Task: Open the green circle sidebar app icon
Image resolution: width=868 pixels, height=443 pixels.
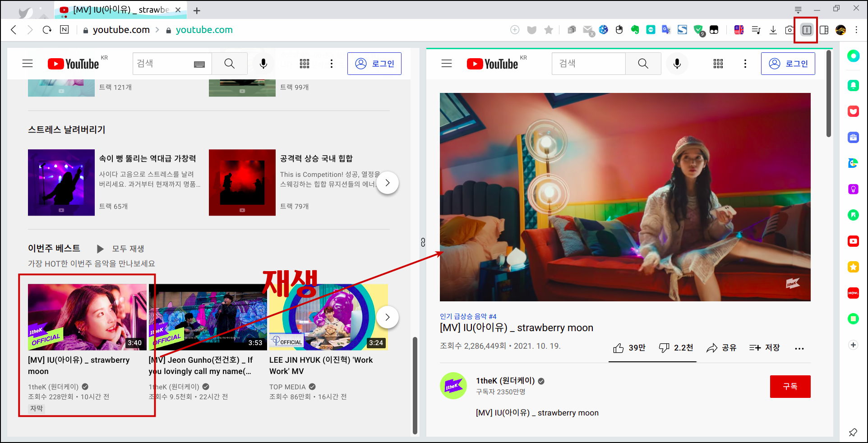Action: (853, 56)
